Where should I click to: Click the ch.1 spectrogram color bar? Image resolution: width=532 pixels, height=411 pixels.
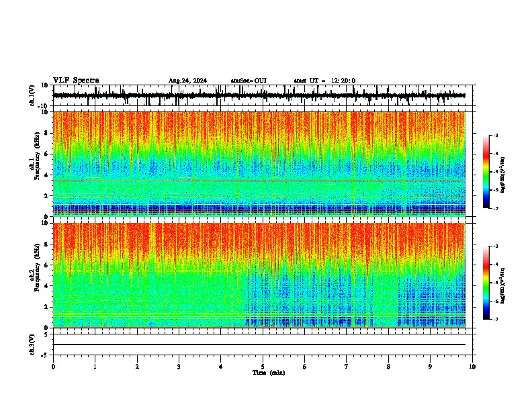coord(486,172)
